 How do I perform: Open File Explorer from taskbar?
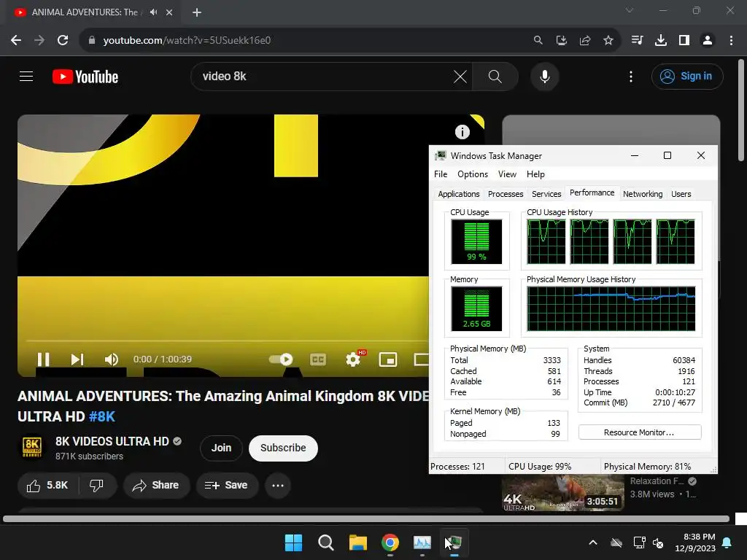point(357,542)
